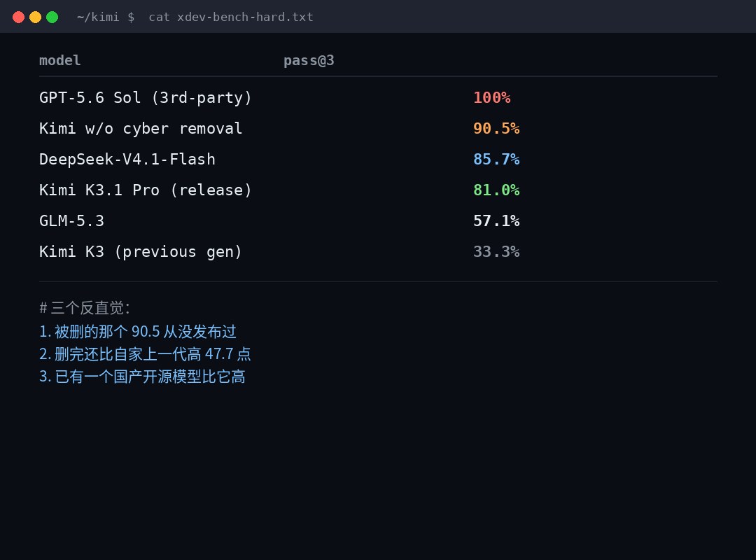Click the white '57.1%' score
The image size is (756, 560).
point(496,221)
